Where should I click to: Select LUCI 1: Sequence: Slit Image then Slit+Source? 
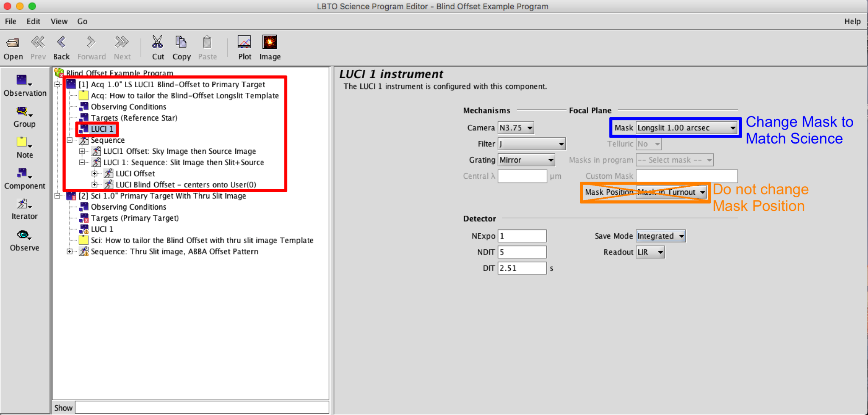click(x=184, y=162)
